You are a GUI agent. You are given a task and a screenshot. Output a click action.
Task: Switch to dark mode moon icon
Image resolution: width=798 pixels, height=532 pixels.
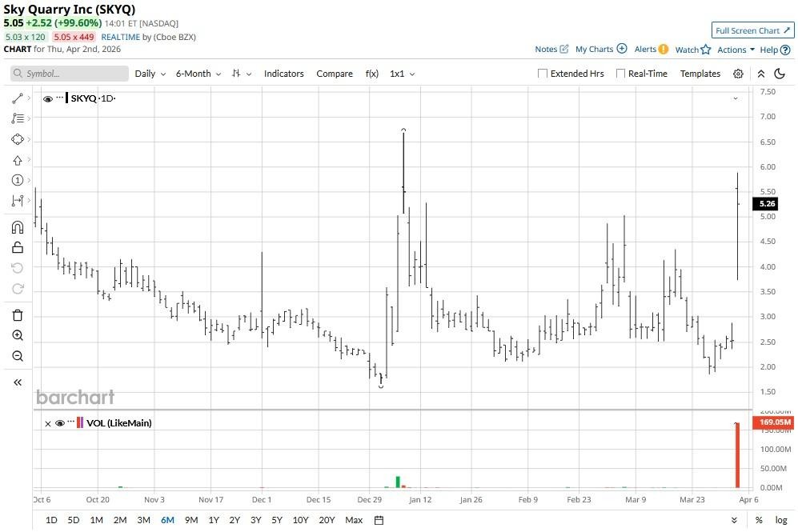[779, 74]
